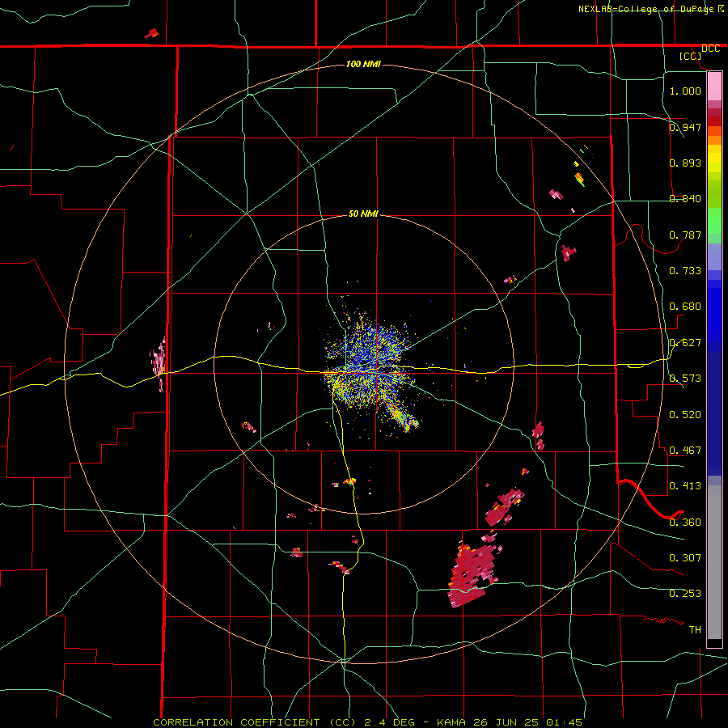The height and width of the screenshot is (728, 728).
Task: Click the [CC] legend unit label
Action: pyautogui.click(x=691, y=56)
